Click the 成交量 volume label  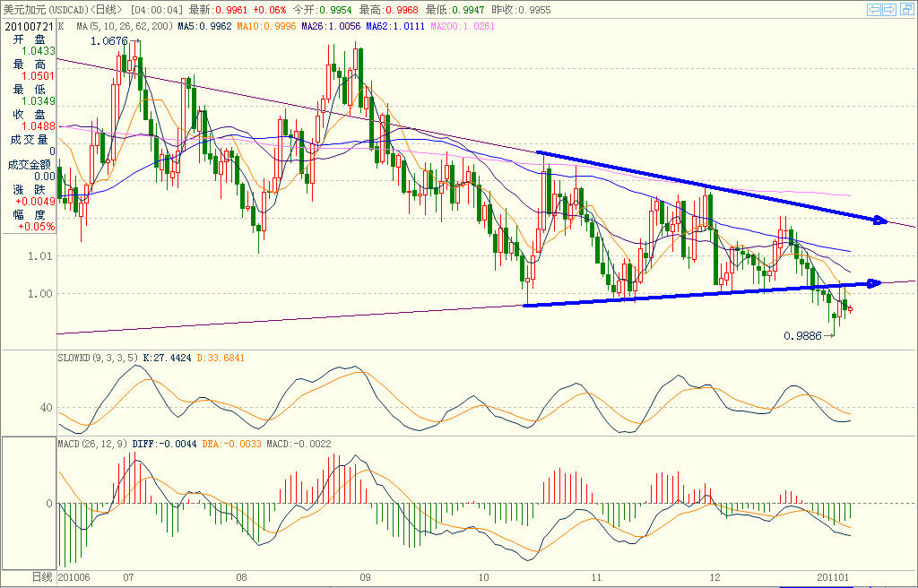click(x=29, y=140)
